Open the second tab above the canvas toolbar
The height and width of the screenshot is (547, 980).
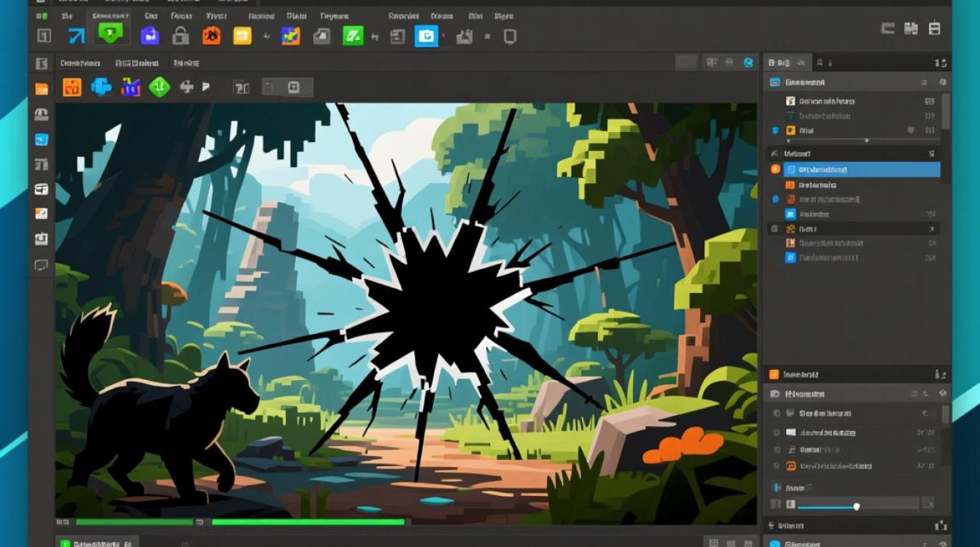click(x=139, y=63)
